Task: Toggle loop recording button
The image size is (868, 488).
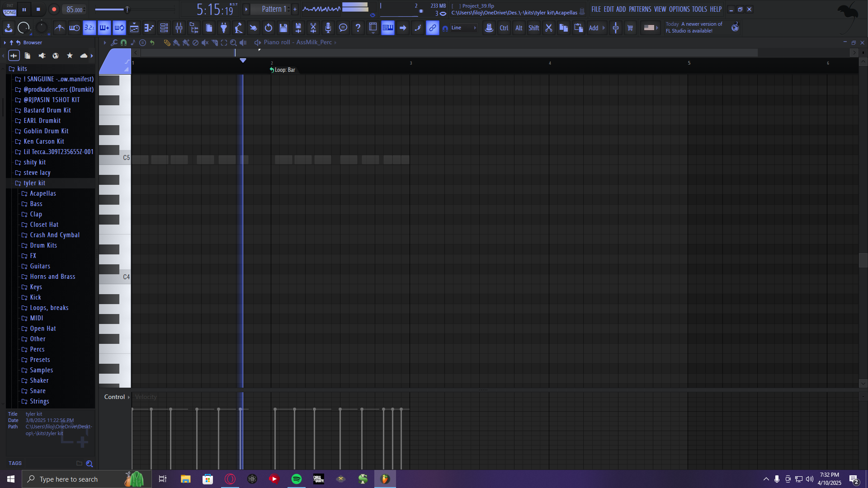Action: 119,28
